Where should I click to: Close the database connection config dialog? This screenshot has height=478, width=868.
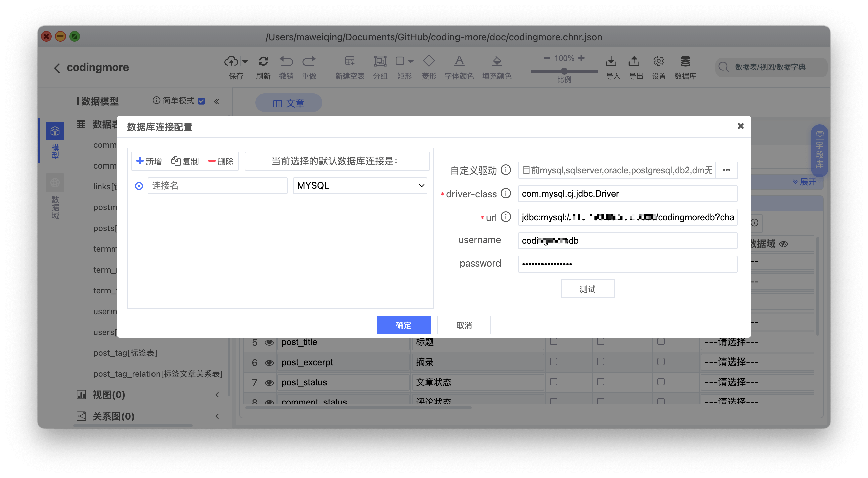click(x=740, y=126)
